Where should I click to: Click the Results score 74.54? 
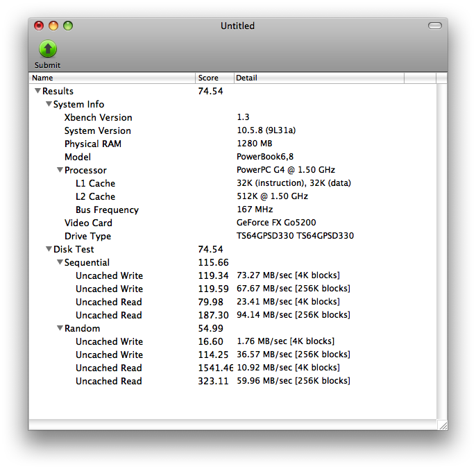tap(210, 91)
